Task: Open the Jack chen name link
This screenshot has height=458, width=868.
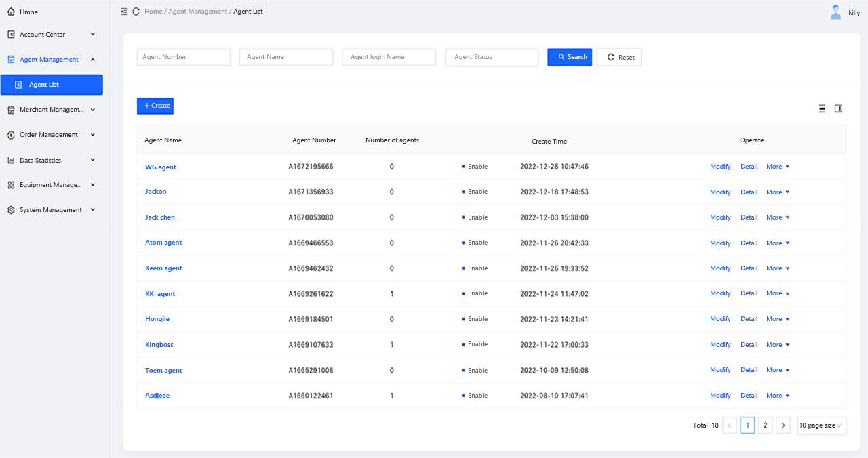Action: pos(160,217)
